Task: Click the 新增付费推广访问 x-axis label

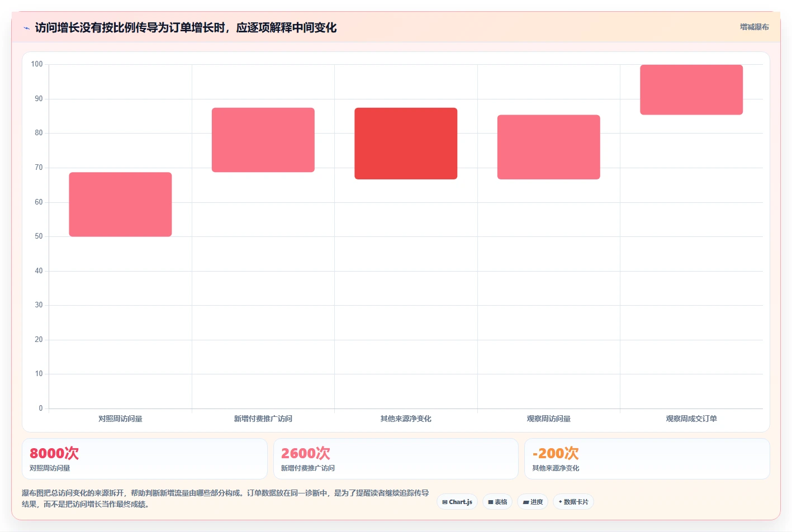Action: coord(263,419)
